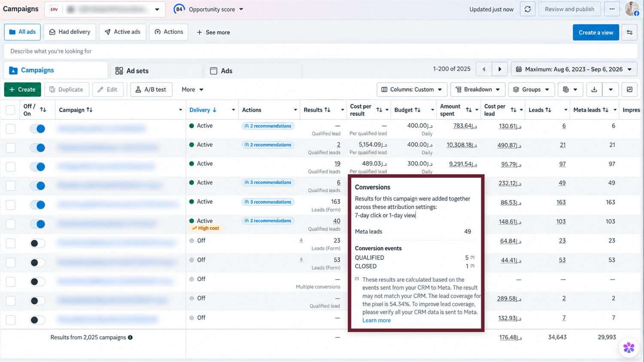Image resolution: width=644 pixels, height=362 pixels.
Task: Click the export download icon
Action: [x=594, y=89]
